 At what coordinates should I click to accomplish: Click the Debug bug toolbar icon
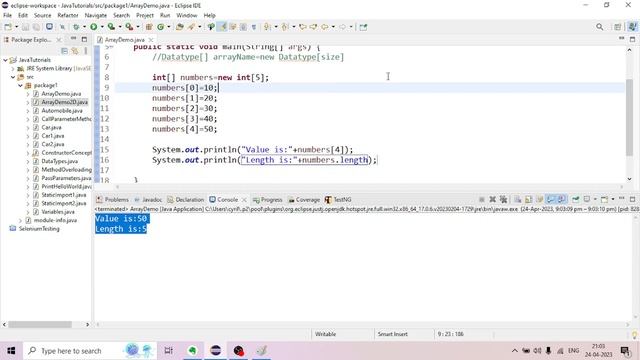click(76, 27)
